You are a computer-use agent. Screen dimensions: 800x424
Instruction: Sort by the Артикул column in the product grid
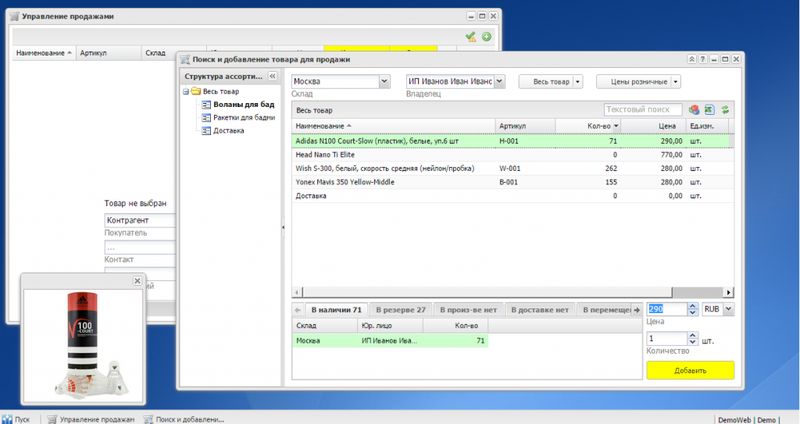tap(525, 126)
